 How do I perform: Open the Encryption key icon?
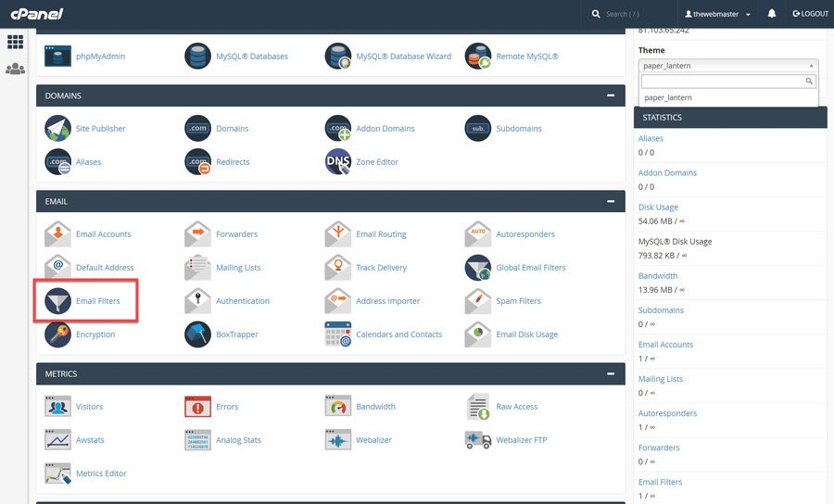pyautogui.click(x=57, y=334)
